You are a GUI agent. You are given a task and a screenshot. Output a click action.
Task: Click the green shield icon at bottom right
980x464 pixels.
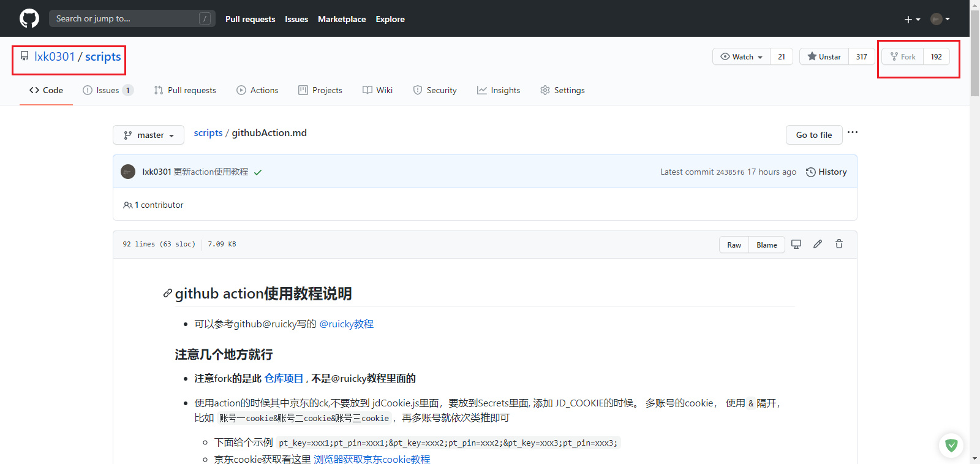[951, 445]
